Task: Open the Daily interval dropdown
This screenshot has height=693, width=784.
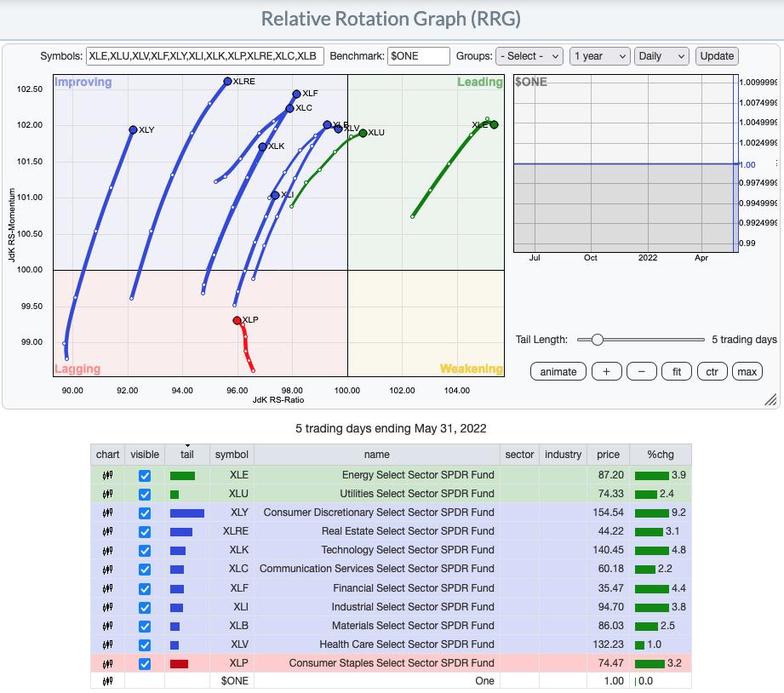Action: [x=661, y=56]
